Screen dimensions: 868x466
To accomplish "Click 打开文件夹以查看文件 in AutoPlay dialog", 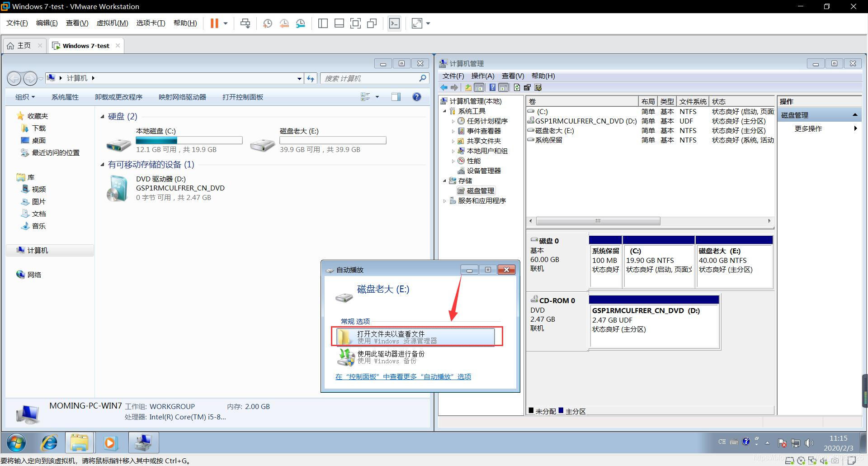I will pos(416,337).
